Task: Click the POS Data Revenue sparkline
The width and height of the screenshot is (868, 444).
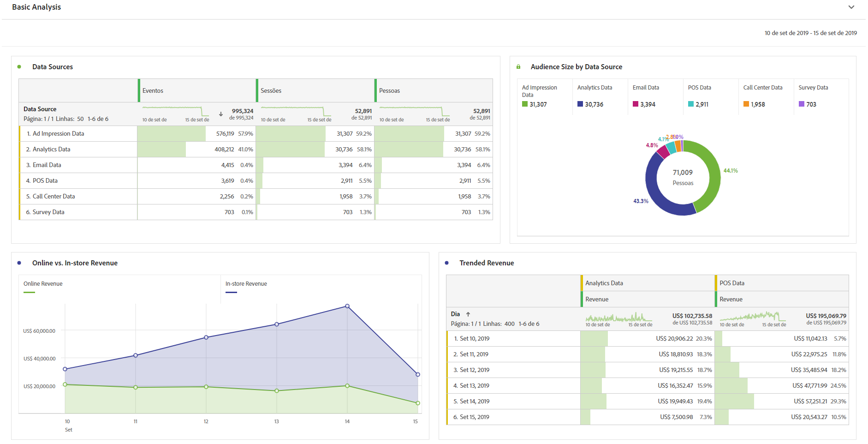Action: 753,317
